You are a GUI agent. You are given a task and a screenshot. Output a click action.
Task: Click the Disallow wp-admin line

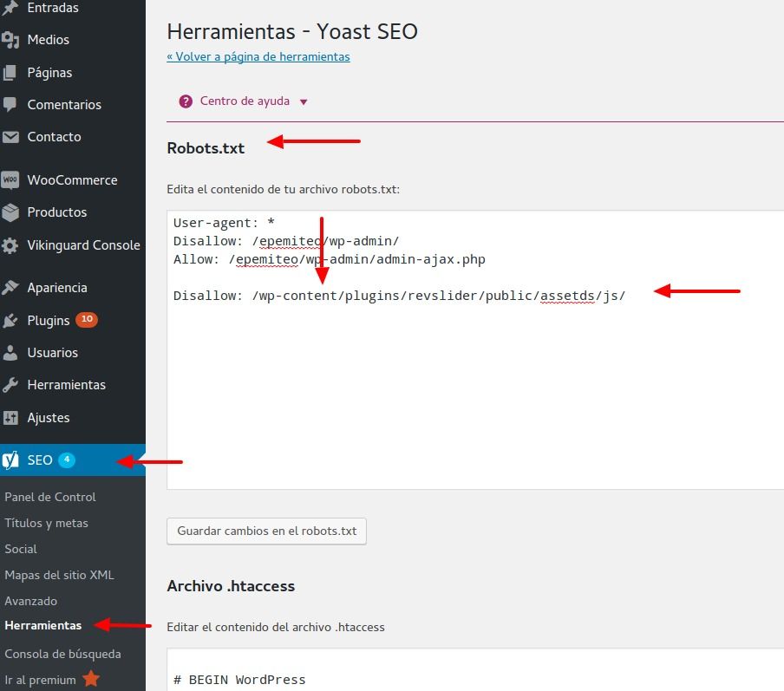coord(286,241)
